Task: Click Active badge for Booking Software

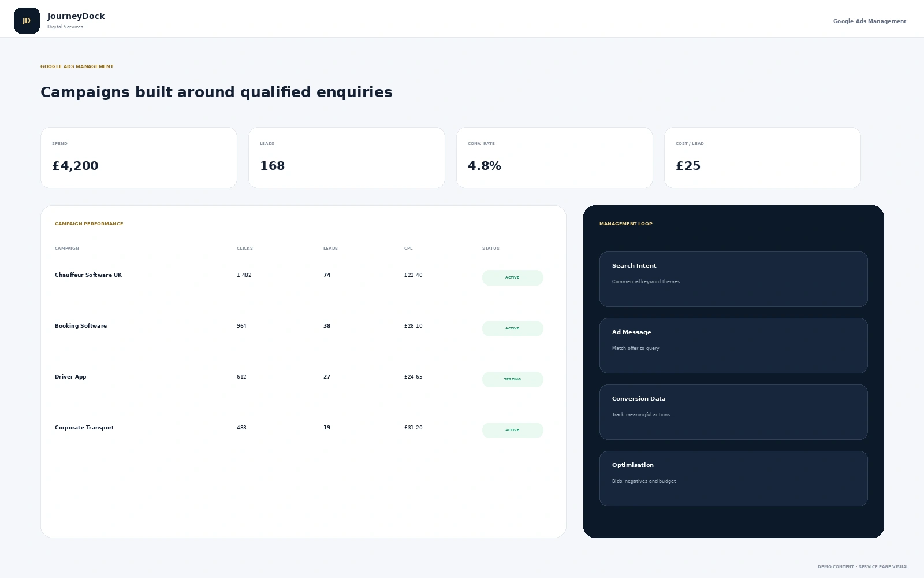Action: pos(513,328)
